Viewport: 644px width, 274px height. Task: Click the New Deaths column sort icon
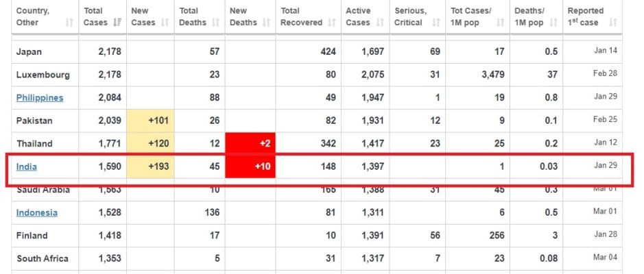coord(266,23)
